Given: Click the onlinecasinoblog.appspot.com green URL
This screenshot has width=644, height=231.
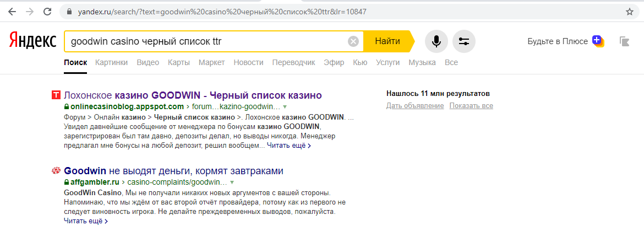Looking at the screenshot, I should pyautogui.click(x=127, y=107).
